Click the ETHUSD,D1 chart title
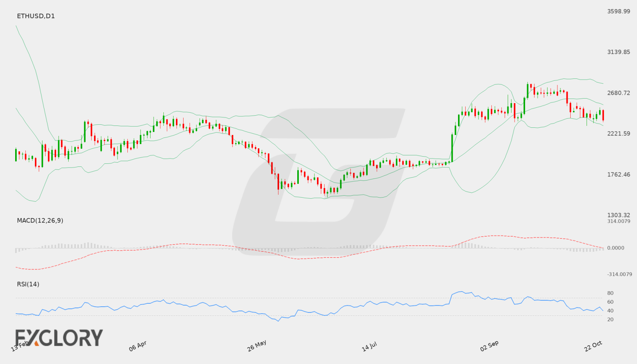Image resolution: width=637 pixels, height=364 pixels. [36, 16]
